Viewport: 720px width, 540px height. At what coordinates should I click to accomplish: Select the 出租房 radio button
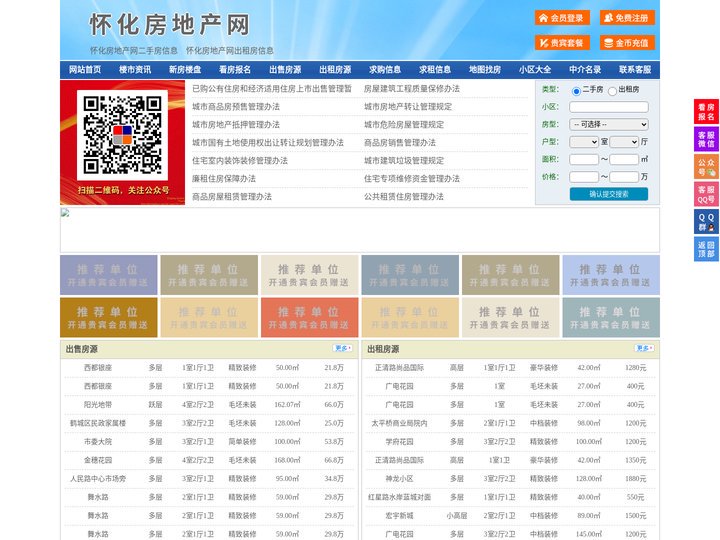(612, 91)
